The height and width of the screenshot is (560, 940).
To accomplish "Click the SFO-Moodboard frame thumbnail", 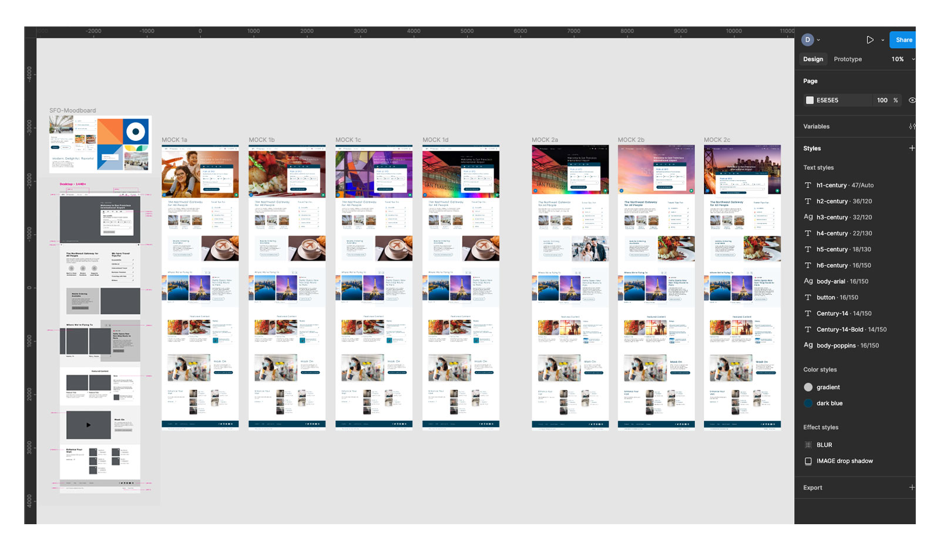I will click(100, 144).
